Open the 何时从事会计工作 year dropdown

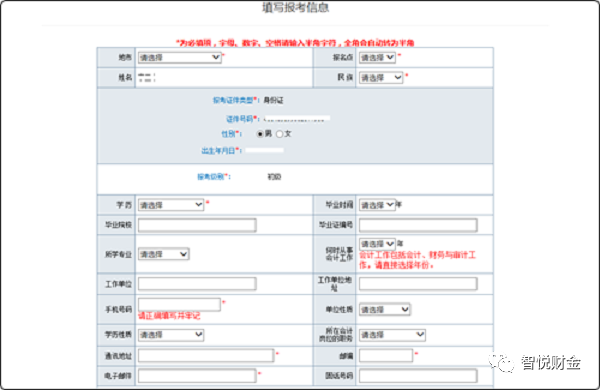click(x=377, y=244)
